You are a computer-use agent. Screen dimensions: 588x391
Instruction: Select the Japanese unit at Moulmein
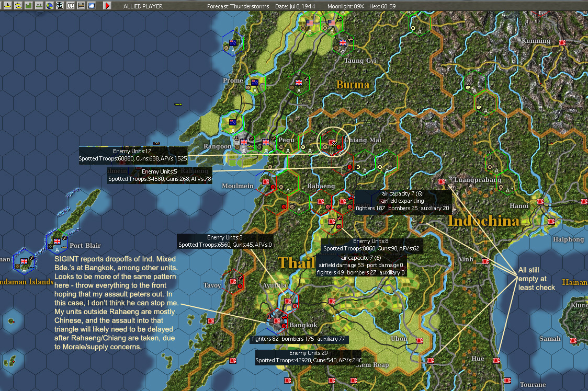[266, 182]
